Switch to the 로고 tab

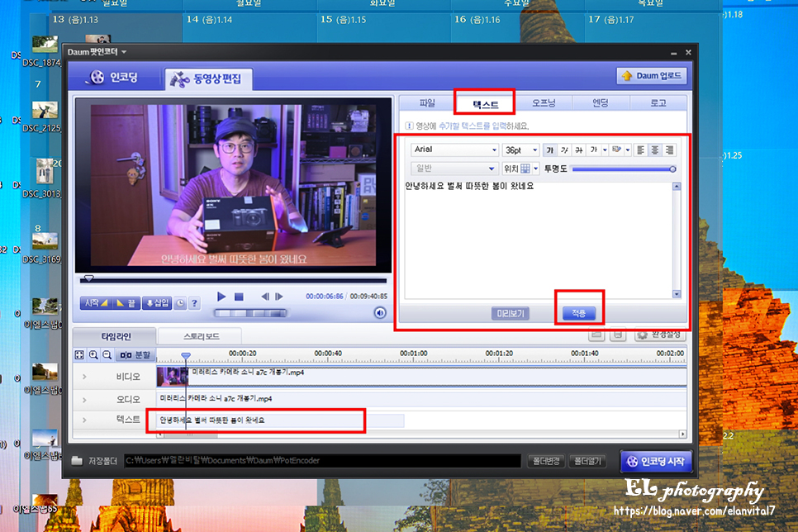coord(658,102)
